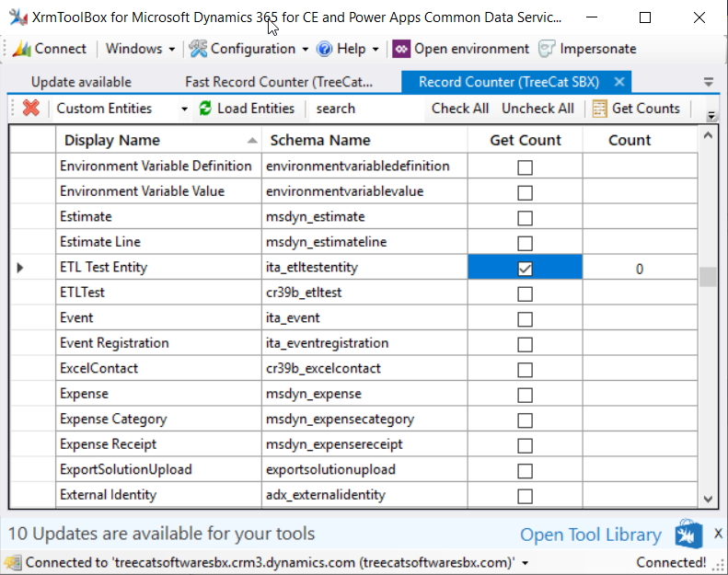Screen dimensions: 728x575
Task: Open the tab list overflow dropdown
Action: (x=708, y=82)
